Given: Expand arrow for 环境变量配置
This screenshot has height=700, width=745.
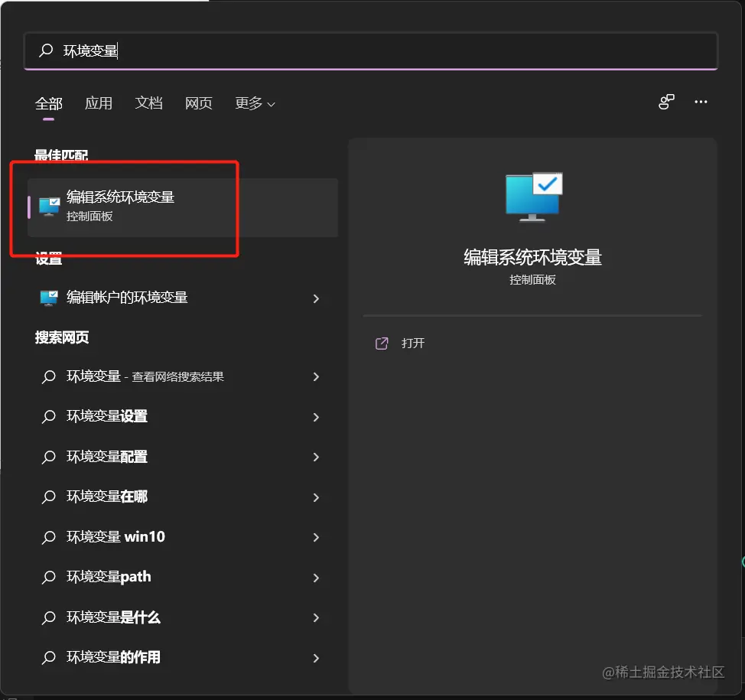Looking at the screenshot, I should click(316, 457).
